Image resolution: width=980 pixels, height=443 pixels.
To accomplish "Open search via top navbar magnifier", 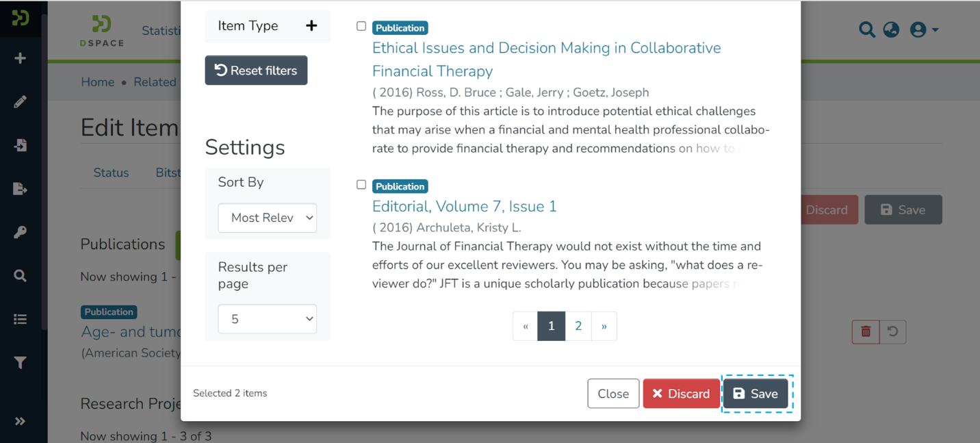I will coord(866,29).
